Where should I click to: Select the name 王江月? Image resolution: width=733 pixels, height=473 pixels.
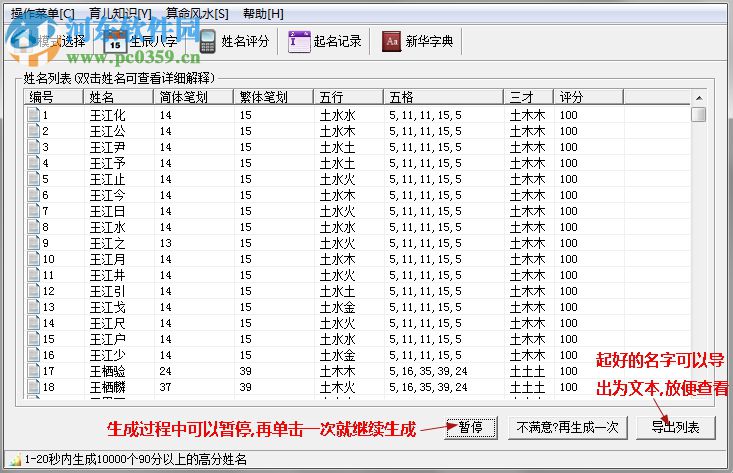pyautogui.click(x=108, y=259)
